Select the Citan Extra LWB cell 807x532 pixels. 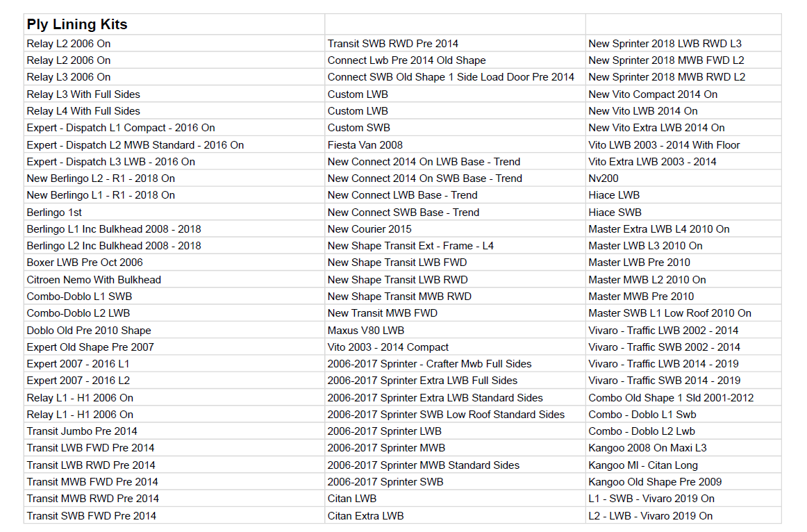(365, 515)
